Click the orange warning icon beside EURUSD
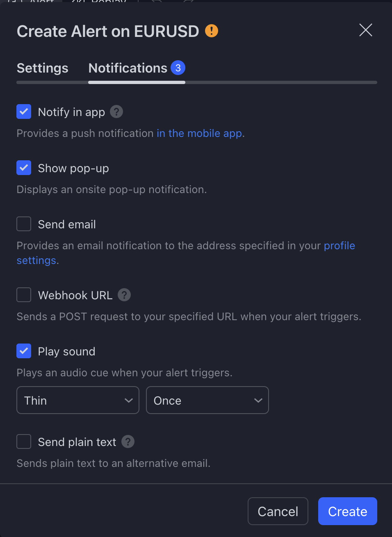Image resolution: width=392 pixels, height=537 pixels. 212,31
